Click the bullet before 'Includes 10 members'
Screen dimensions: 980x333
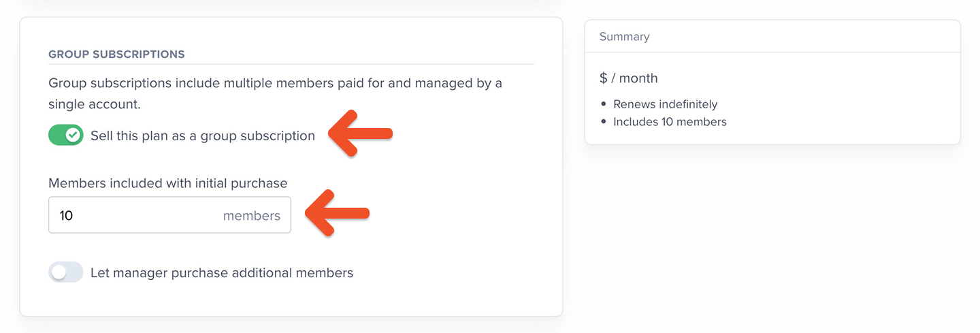coord(604,123)
